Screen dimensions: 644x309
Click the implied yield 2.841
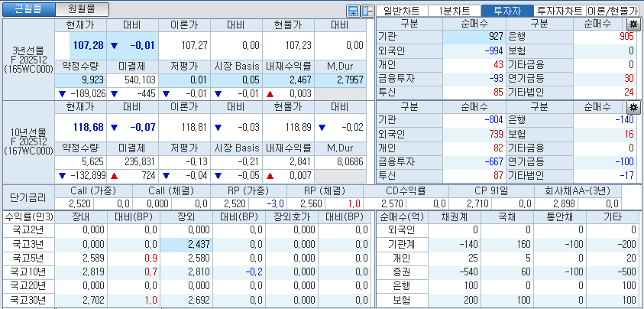(x=302, y=161)
